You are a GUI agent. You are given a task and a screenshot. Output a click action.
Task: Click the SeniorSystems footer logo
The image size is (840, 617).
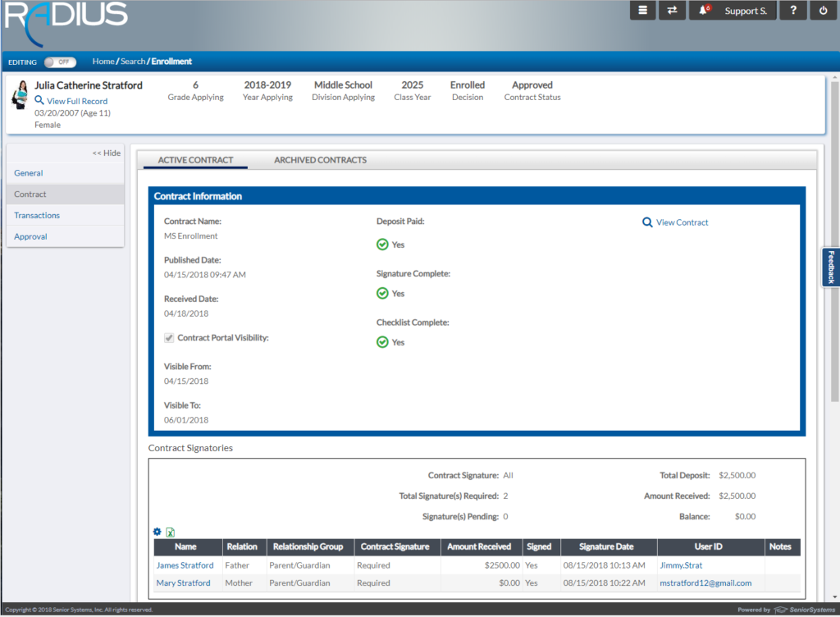pyautogui.click(x=804, y=610)
